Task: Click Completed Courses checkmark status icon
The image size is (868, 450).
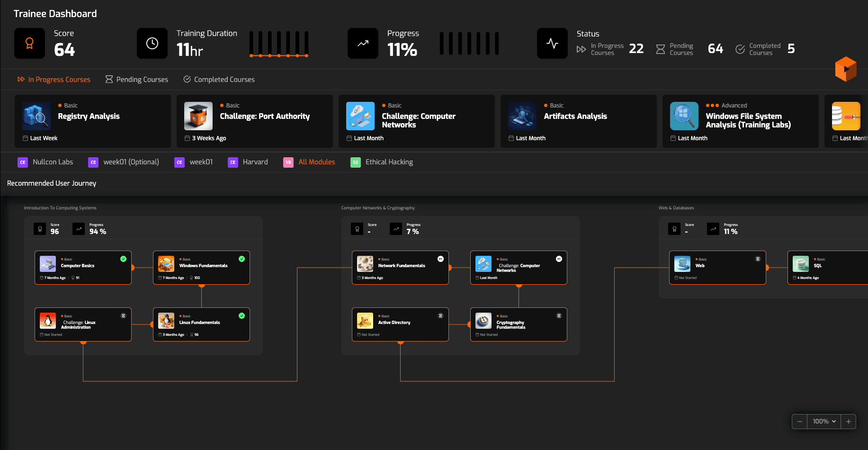Action: pos(740,49)
